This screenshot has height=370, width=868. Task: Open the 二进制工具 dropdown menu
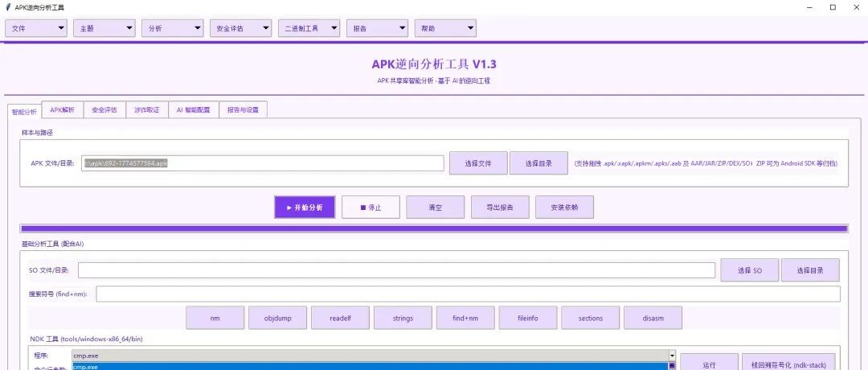click(309, 28)
